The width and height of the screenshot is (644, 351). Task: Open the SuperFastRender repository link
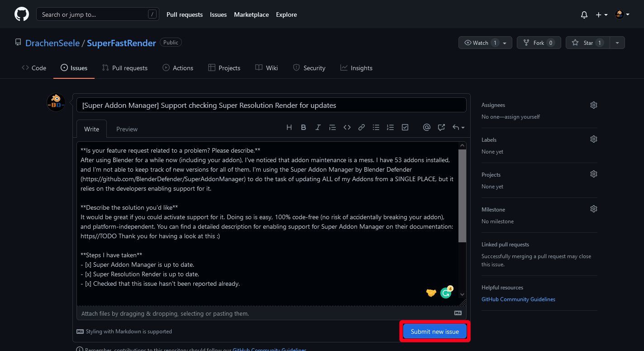pyautogui.click(x=121, y=43)
